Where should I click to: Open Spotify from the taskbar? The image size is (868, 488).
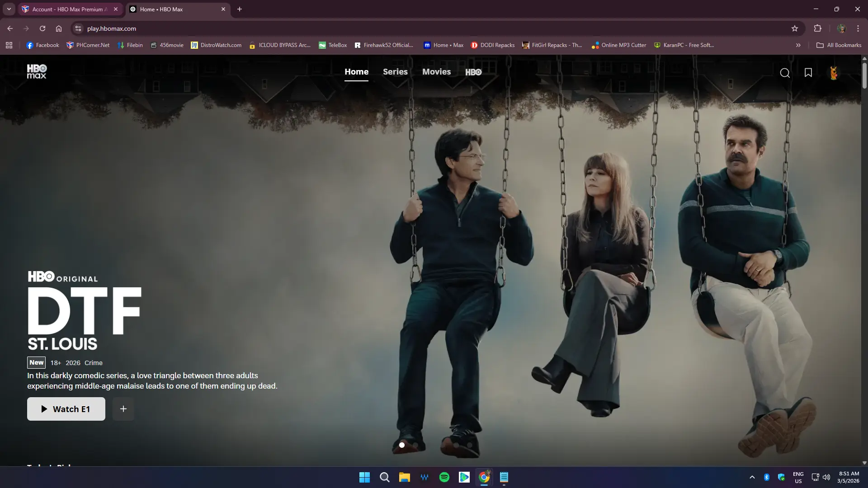pyautogui.click(x=444, y=477)
